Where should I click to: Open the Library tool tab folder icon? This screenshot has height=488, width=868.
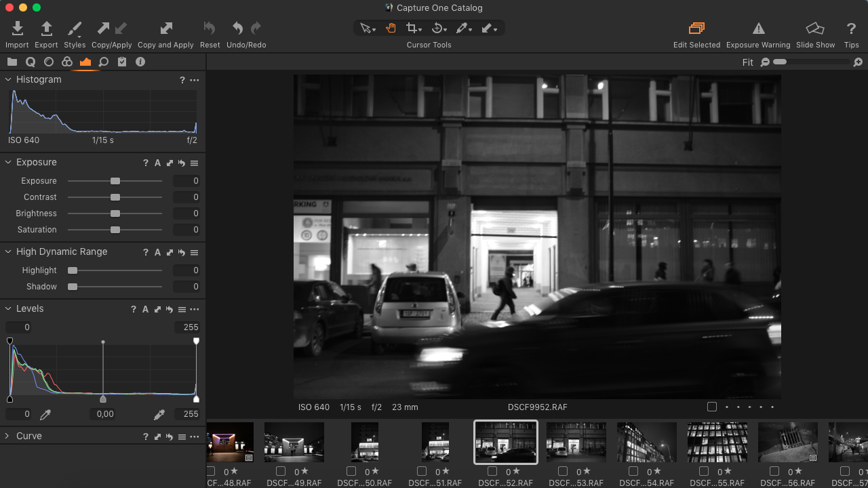pyautogui.click(x=12, y=62)
